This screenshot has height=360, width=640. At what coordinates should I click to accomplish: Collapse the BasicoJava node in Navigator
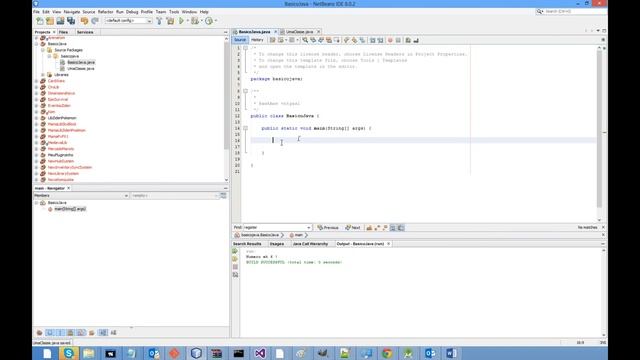point(36,203)
